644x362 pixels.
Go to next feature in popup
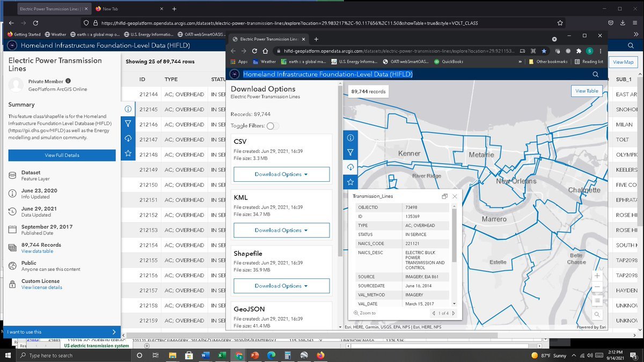(x=453, y=313)
